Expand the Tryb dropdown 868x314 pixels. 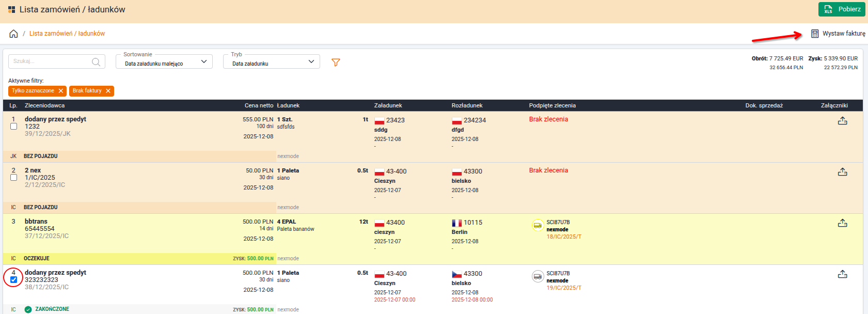coord(272,62)
